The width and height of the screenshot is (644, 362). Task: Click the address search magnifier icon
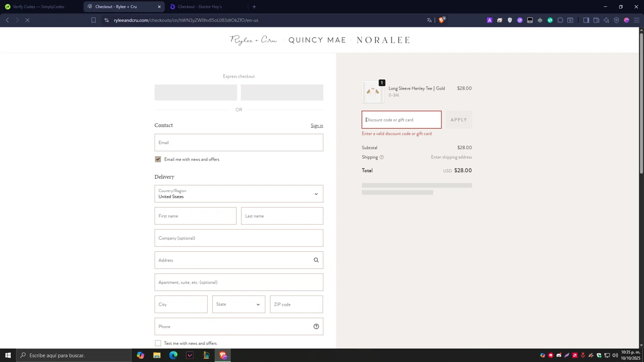(316, 260)
